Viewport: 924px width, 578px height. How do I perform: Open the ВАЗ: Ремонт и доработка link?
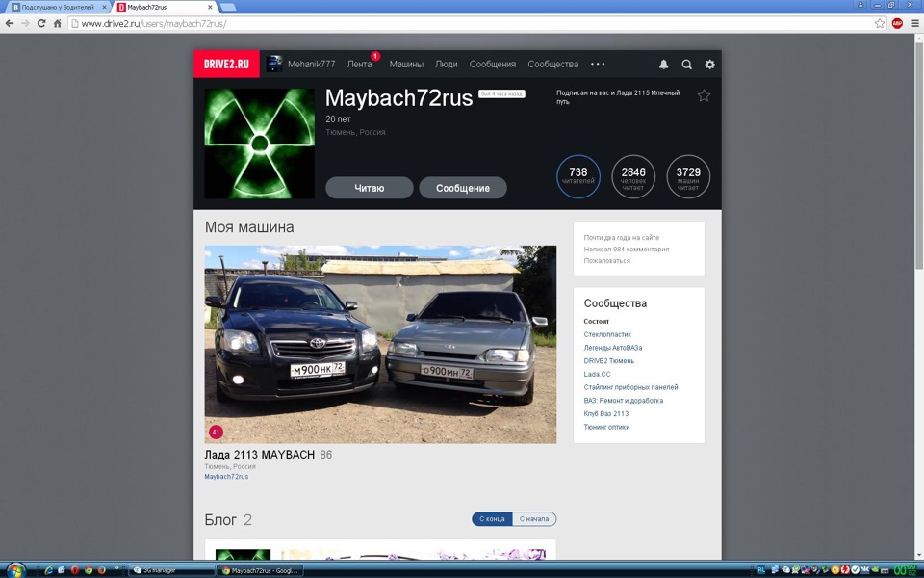tap(624, 401)
